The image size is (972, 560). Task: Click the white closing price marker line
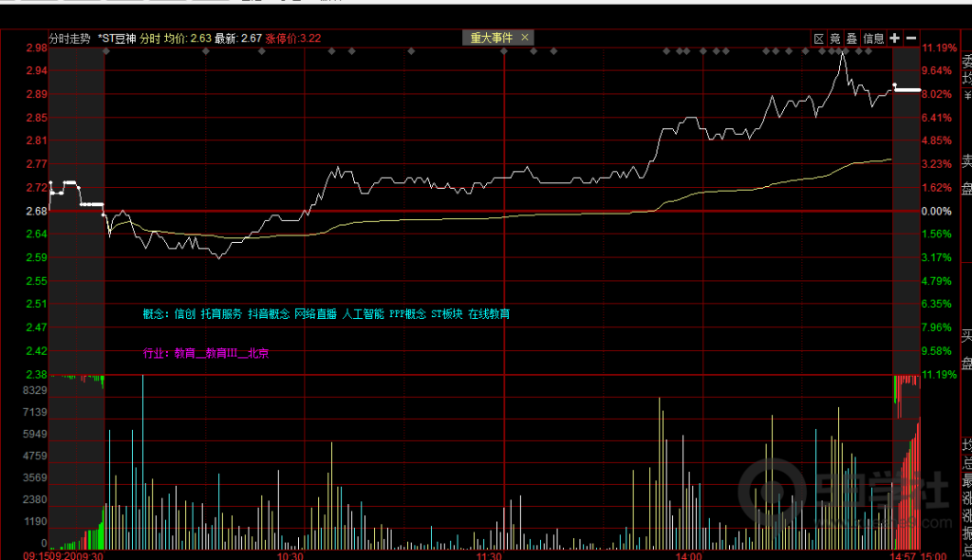tap(907, 90)
